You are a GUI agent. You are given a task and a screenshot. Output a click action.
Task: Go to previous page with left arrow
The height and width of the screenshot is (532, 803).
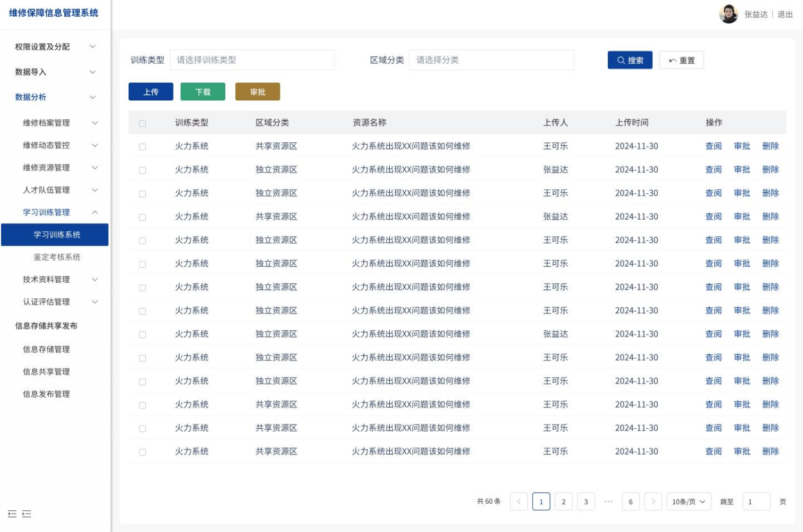(519, 501)
